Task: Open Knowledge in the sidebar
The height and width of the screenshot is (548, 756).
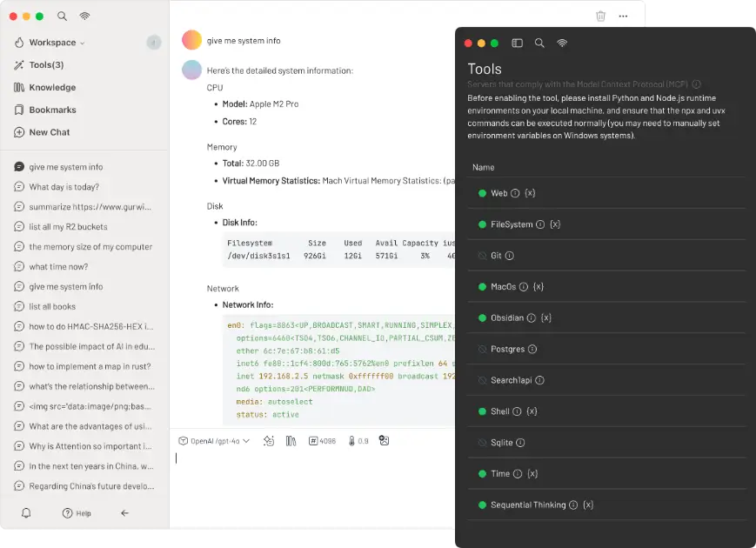Action: [x=51, y=87]
